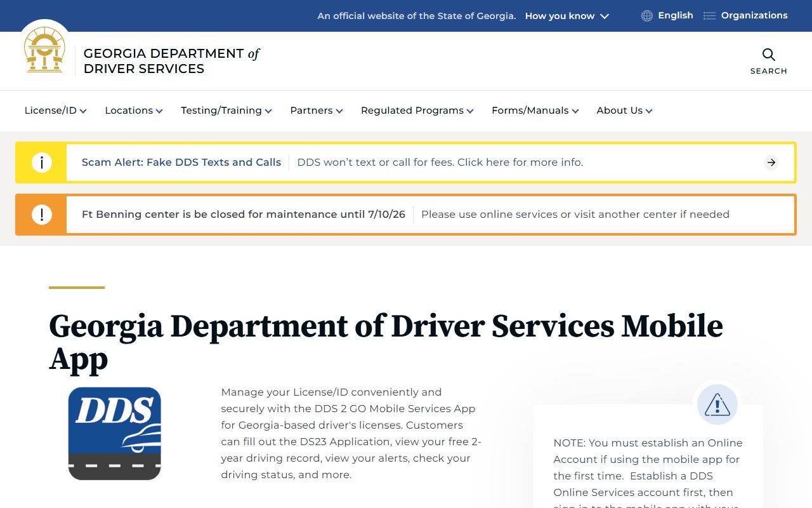
Task: Click the warning triangle icon above NOTE
Action: coord(717,404)
